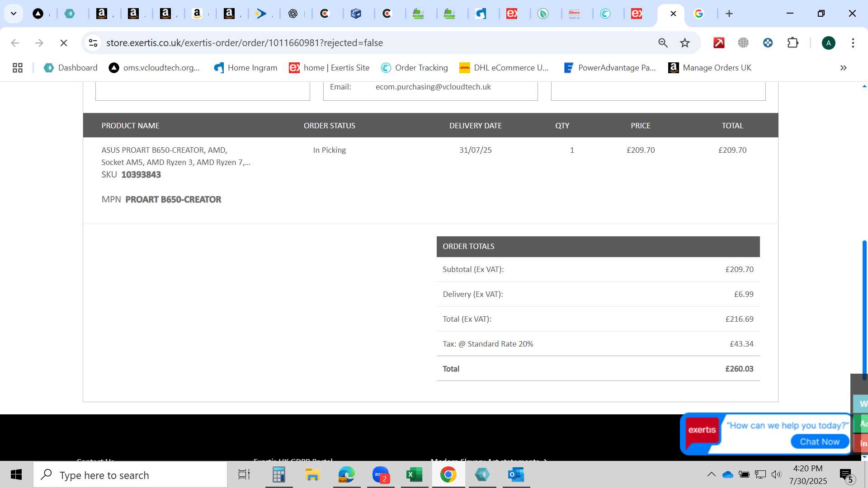
Task: Switch to the blue play-arrow icon tab
Action: pos(261,14)
